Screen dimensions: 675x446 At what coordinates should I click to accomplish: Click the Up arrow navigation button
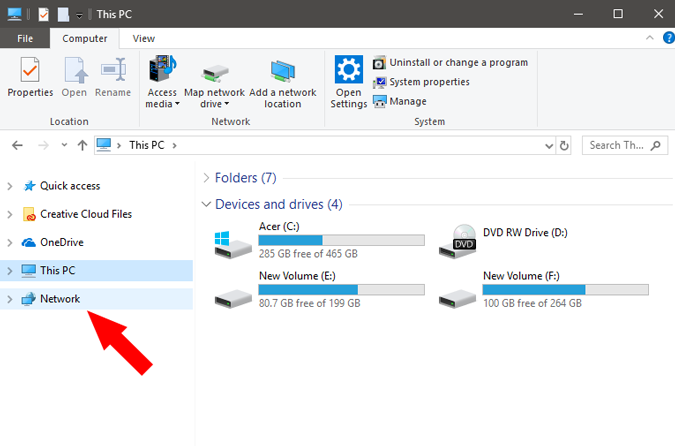[81, 145]
